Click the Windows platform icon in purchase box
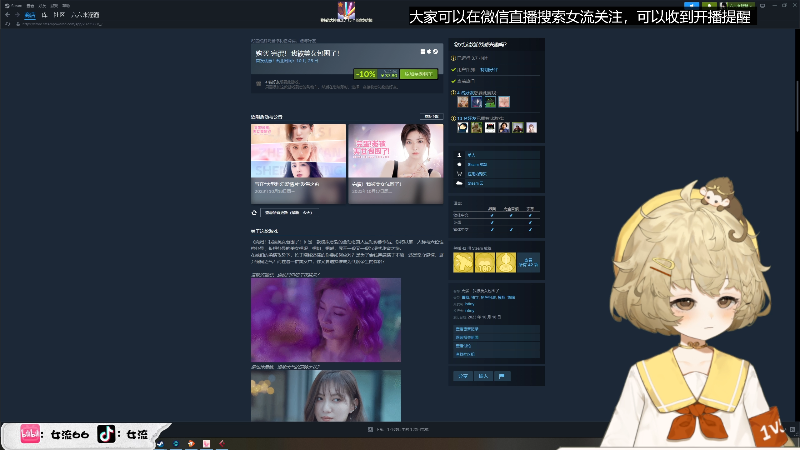Screen dimensions: 800x450 click(422, 52)
